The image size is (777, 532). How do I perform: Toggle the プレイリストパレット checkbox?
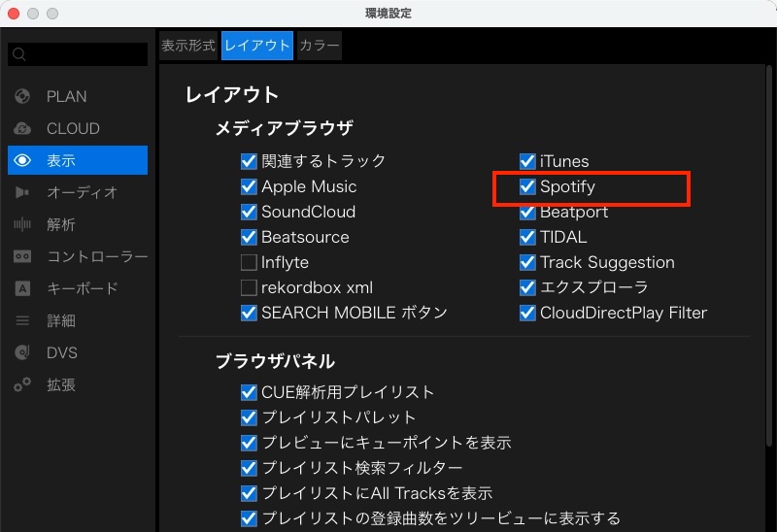(x=249, y=417)
